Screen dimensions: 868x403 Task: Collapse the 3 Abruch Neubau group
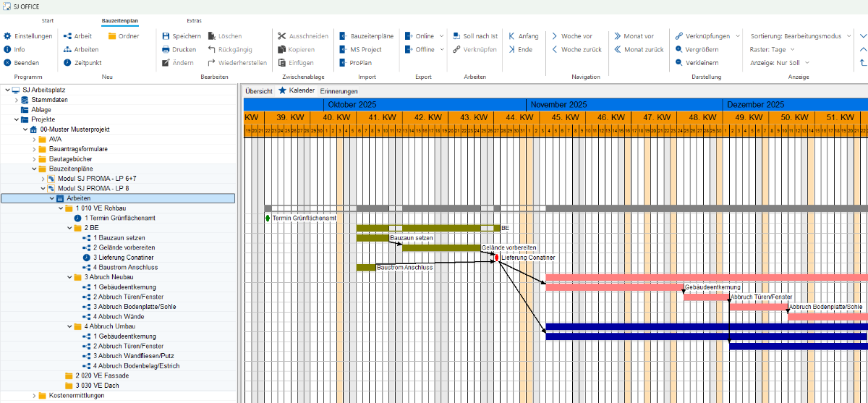coord(69,277)
